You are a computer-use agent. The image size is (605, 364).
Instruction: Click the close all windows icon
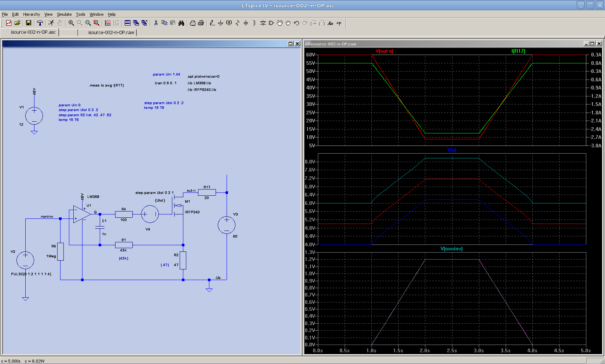point(144,23)
